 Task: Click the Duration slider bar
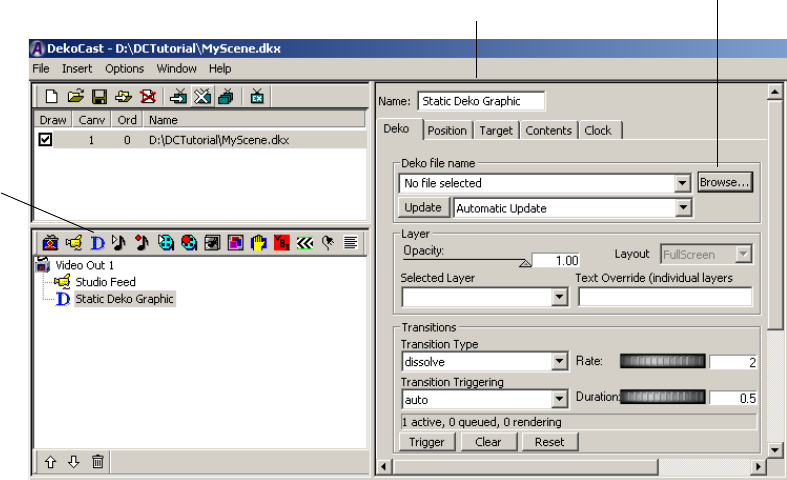tap(663, 397)
